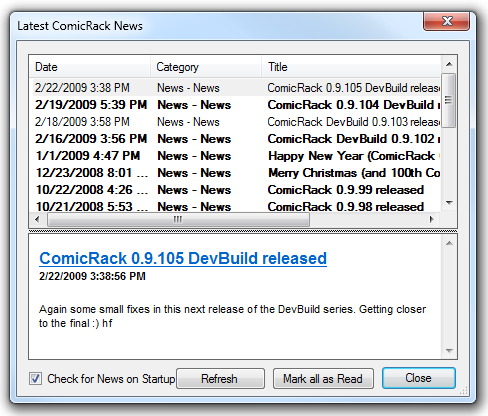The image size is (488, 416).
Task: Click the horizontal scrollbar left arrow
Action: 37,219
